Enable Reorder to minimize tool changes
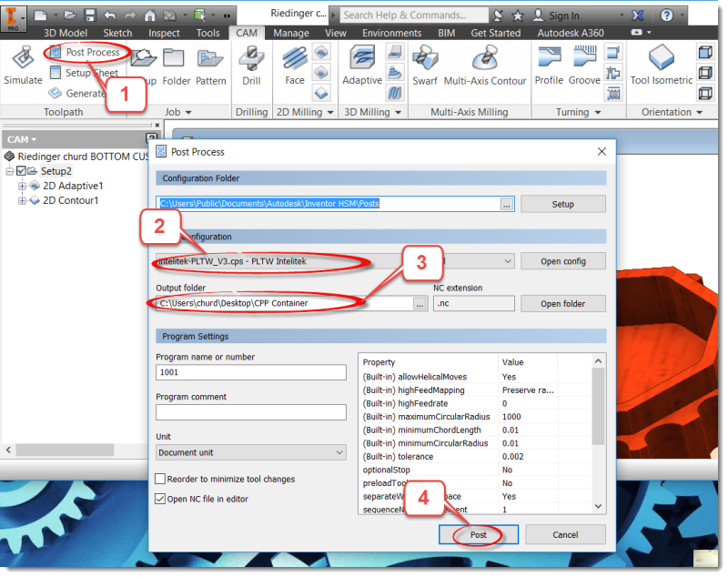This screenshot has height=577, width=728. (x=160, y=479)
